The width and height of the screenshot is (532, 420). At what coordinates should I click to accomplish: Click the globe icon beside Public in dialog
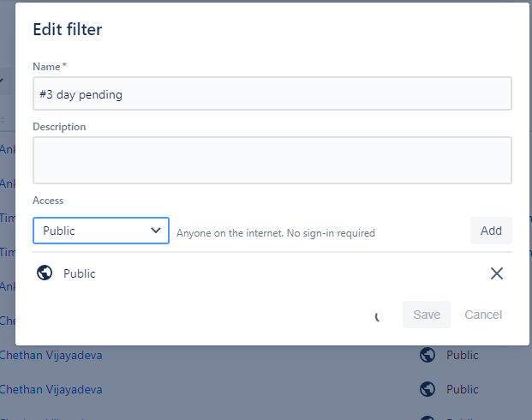(x=45, y=273)
